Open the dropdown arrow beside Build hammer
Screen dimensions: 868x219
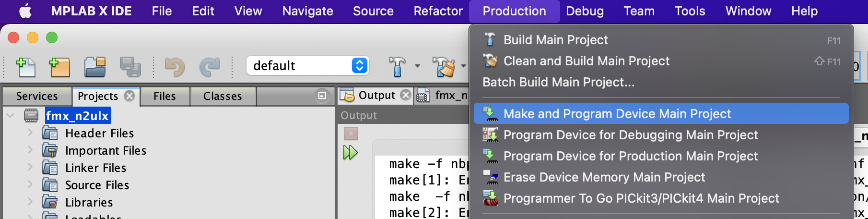coord(418,66)
